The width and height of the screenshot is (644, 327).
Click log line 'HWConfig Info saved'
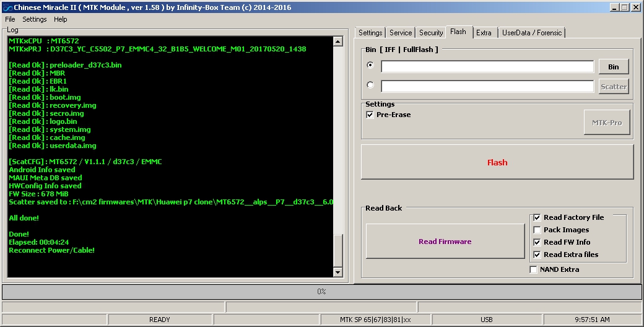point(45,186)
